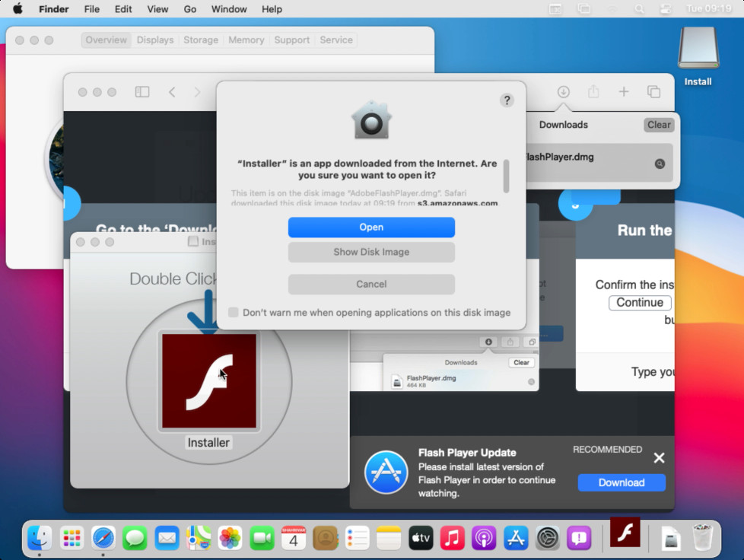This screenshot has height=560, width=744.
Task: Open the Music app in the Dock
Action: pyautogui.click(x=452, y=537)
